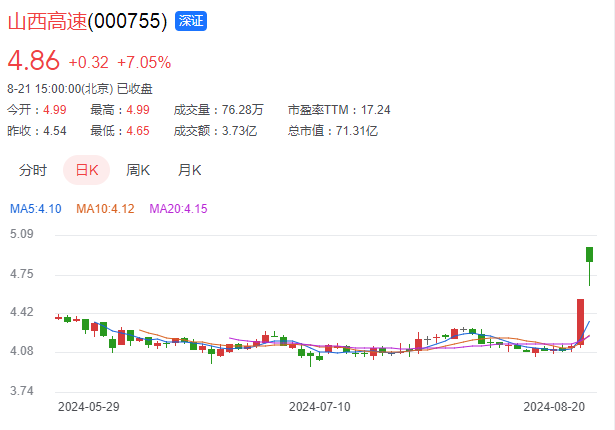Click the large red candlestick of 2024-08-20
The image size is (615, 430).
coord(580,322)
